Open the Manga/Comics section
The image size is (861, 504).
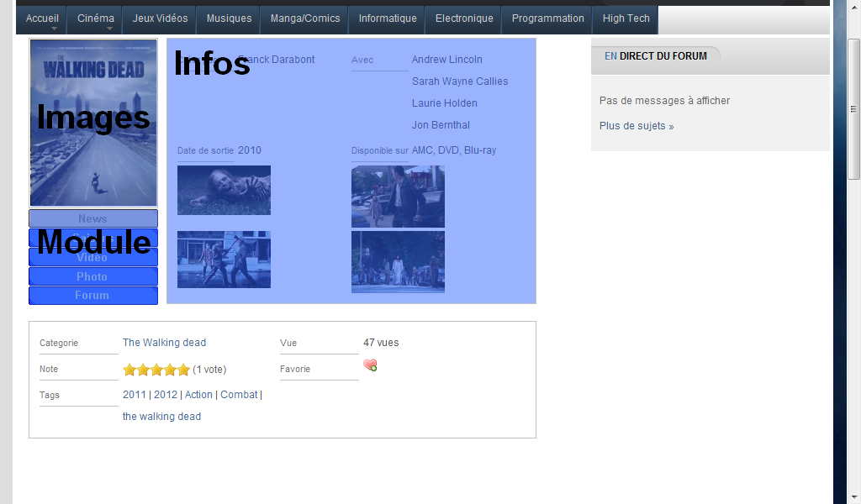(x=304, y=18)
